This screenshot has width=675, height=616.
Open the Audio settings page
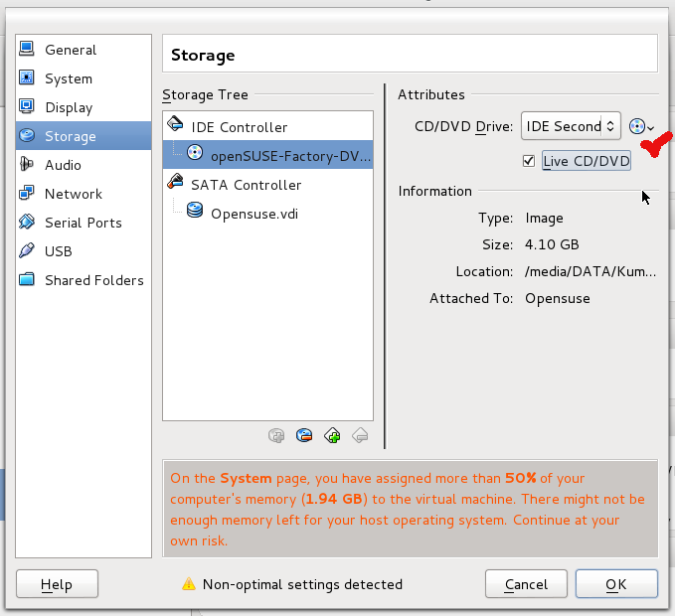click(84, 165)
